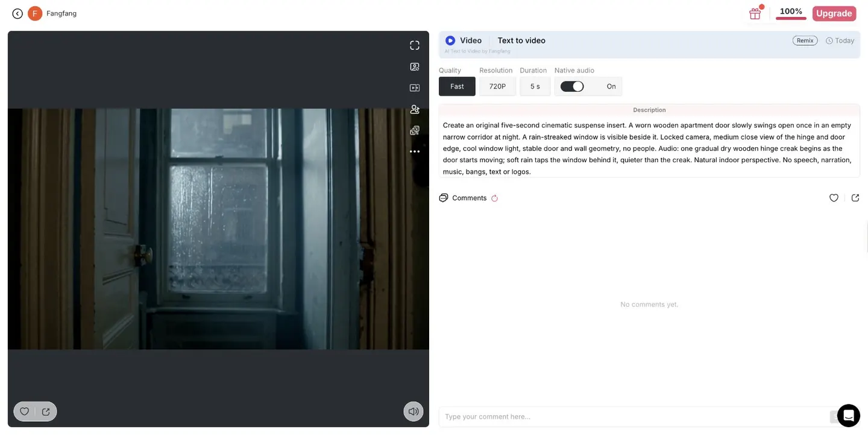Click the Description header bar
Image resolution: width=868 pixels, height=435 pixels.
(649, 110)
